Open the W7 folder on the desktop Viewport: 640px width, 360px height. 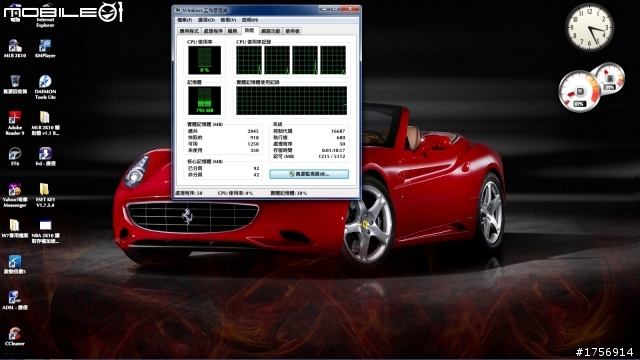15,229
